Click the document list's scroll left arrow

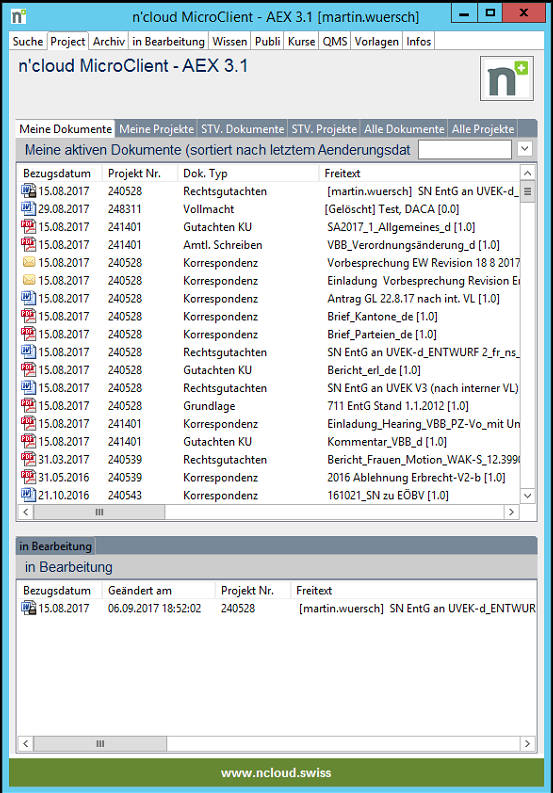pos(26,512)
